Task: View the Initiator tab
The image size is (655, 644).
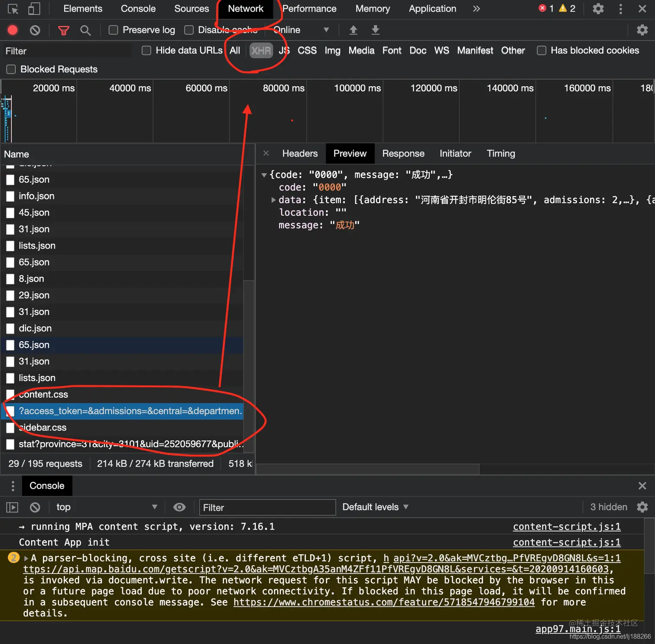Action: point(455,153)
